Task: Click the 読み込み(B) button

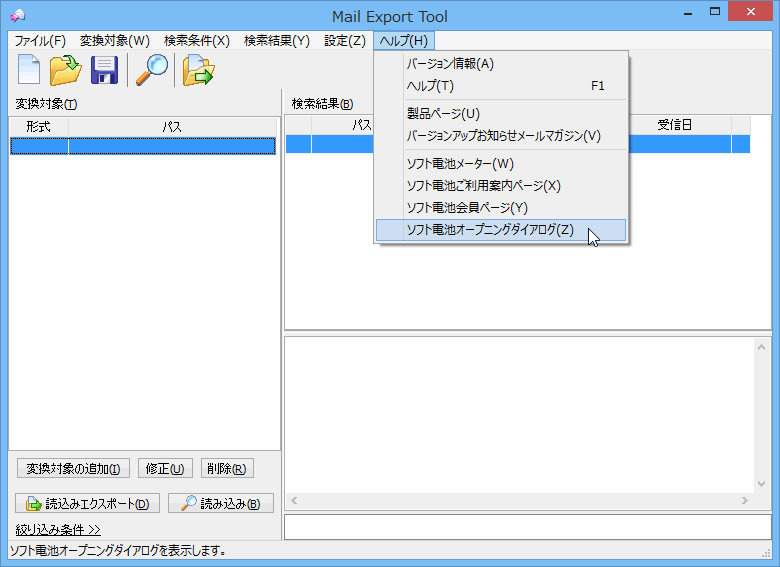Action: [221, 504]
